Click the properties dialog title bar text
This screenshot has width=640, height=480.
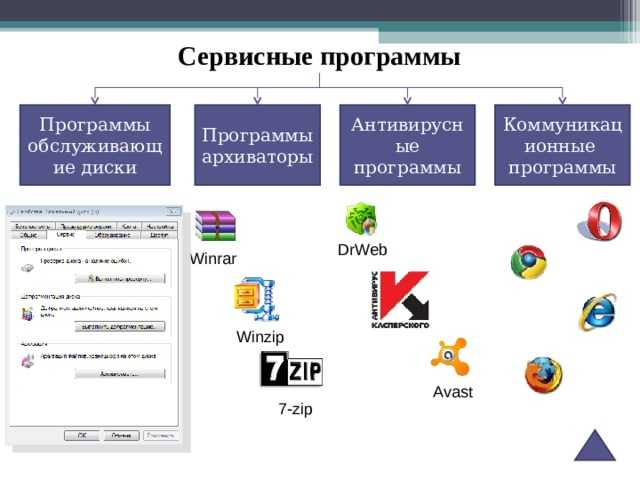coord(57,212)
